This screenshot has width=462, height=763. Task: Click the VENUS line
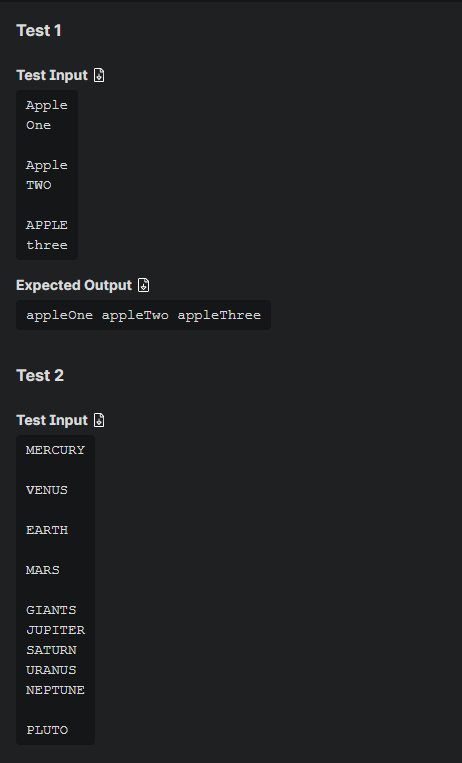tap(47, 490)
